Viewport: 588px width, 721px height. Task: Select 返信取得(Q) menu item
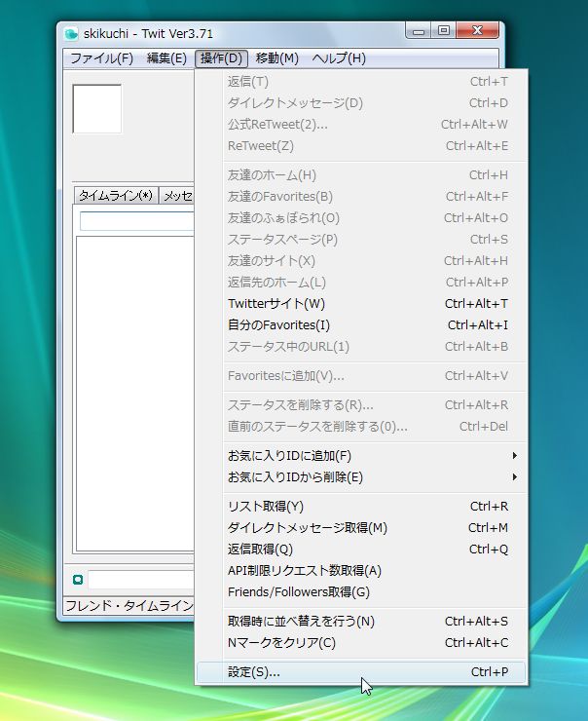[x=361, y=549]
